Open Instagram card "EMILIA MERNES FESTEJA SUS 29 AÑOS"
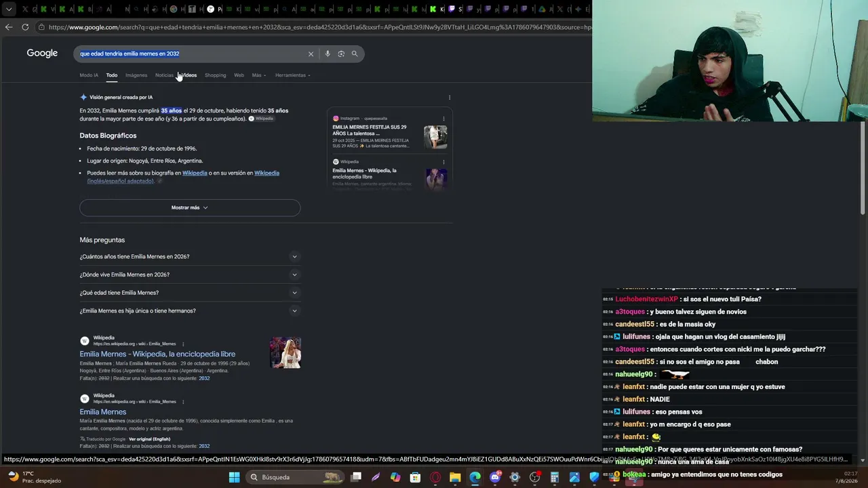The image size is (868, 488). click(x=370, y=130)
